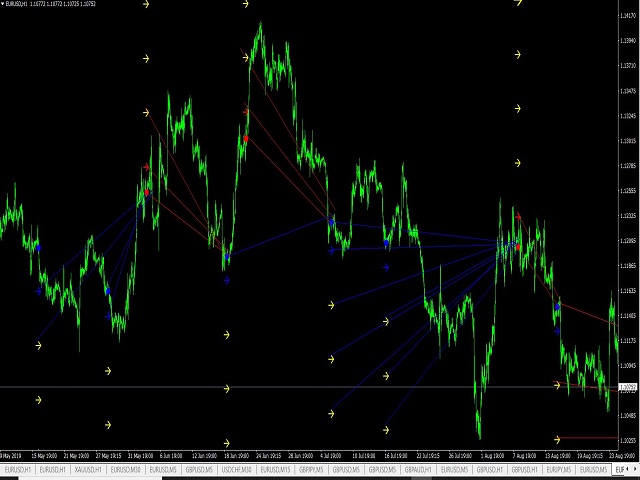The image size is (640, 480).
Task: Expand one-click trading arrow beside EURUSD,H1
Action: [x=2, y=4]
